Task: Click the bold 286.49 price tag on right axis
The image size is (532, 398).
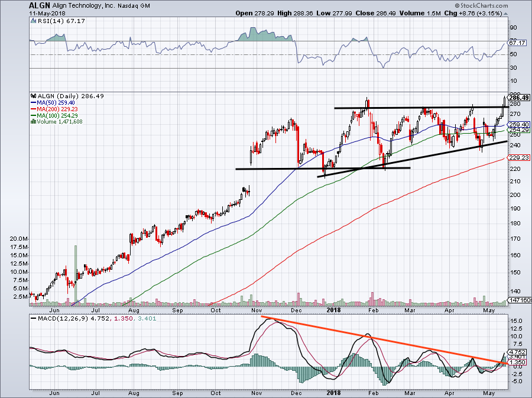Action: pos(519,98)
